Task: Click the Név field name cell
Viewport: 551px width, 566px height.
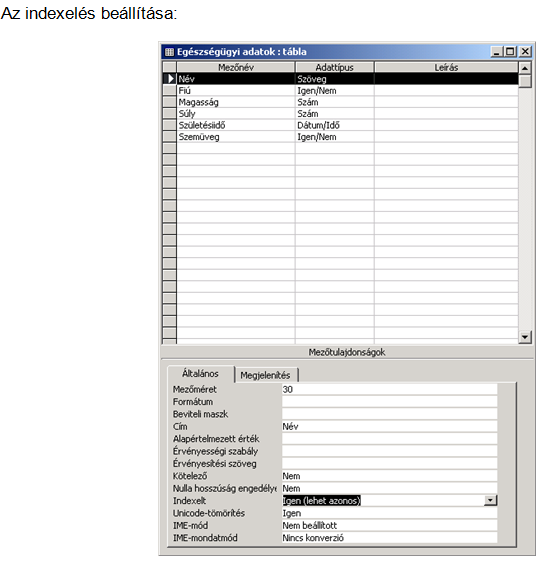Action: pyautogui.click(x=236, y=79)
